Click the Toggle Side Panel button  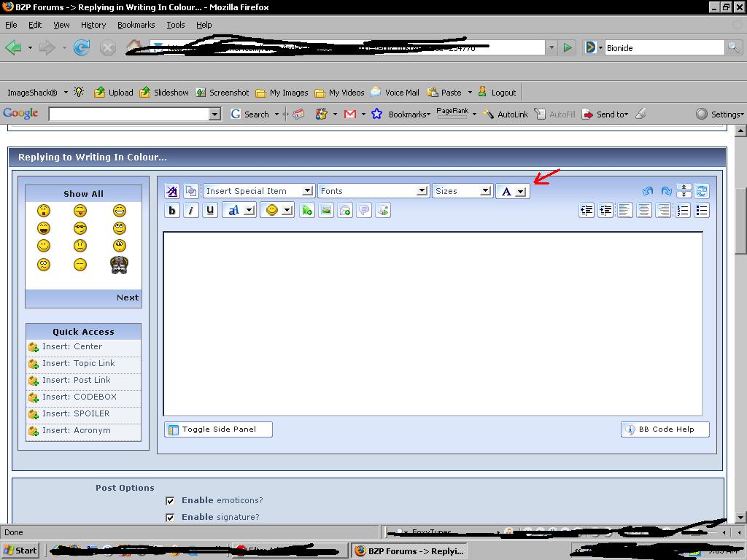pos(218,429)
